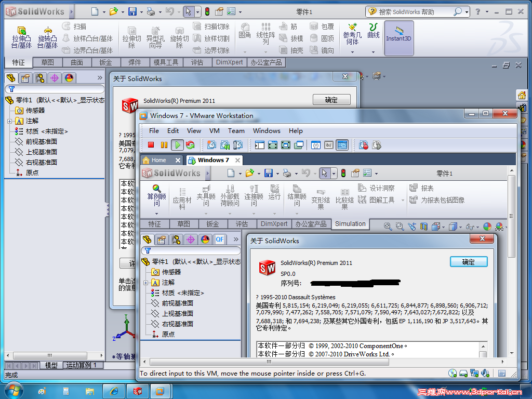Click the Open folder icon in outer SolidWorks toolbar

[x=113, y=11]
